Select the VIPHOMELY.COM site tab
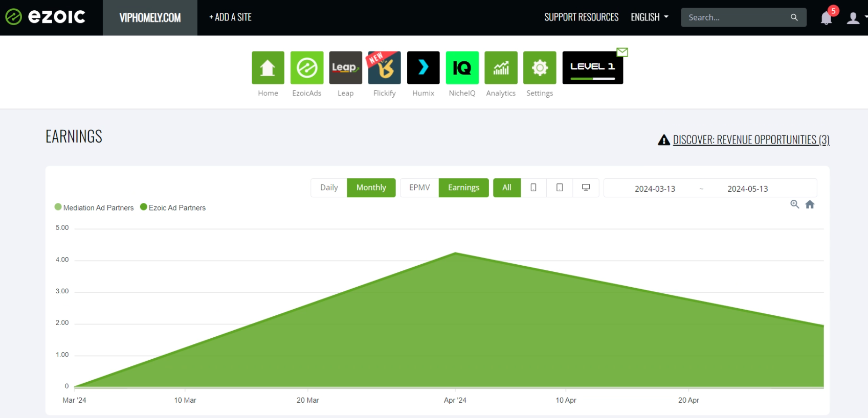 coord(150,18)
